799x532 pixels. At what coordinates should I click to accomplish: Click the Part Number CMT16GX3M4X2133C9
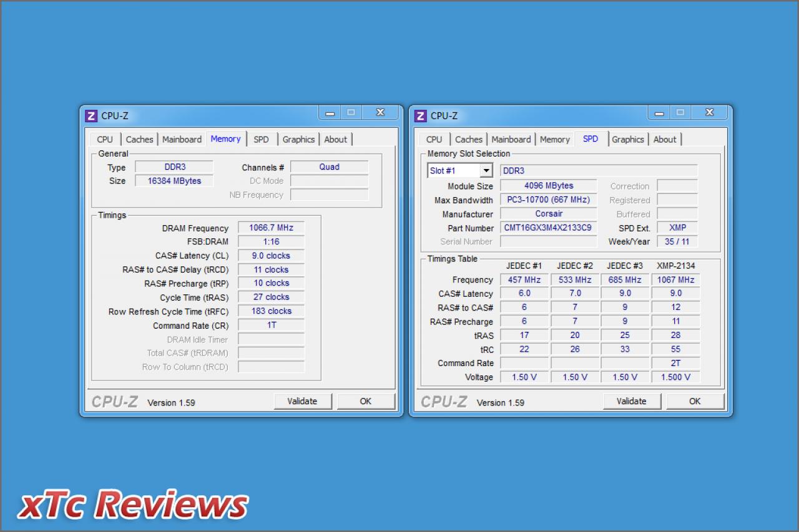pyautogui.click(x=549, y=228)
